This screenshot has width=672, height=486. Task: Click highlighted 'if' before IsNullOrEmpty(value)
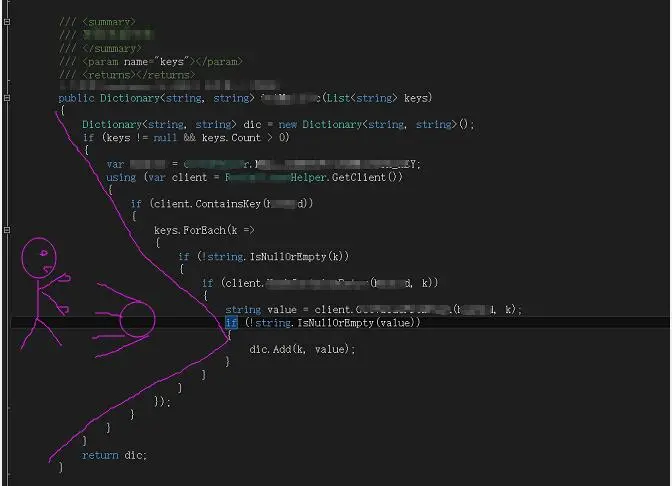pos(231,323)
